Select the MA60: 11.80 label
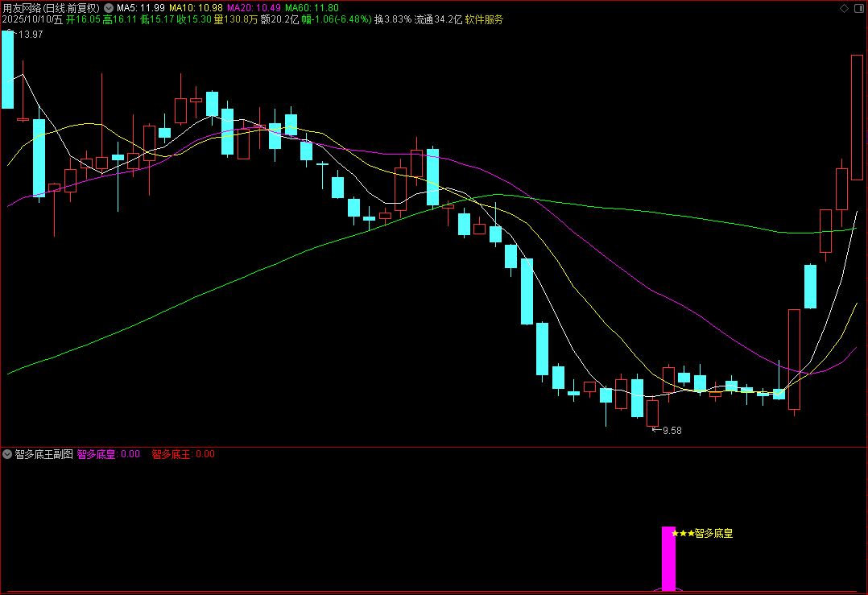 pyautogui.click(x=312, y=8)
